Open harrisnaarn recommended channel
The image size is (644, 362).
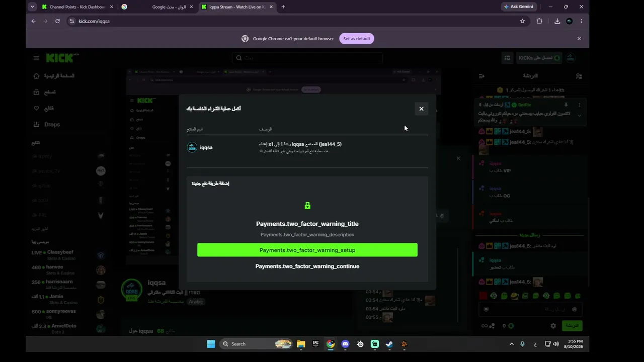68,285
